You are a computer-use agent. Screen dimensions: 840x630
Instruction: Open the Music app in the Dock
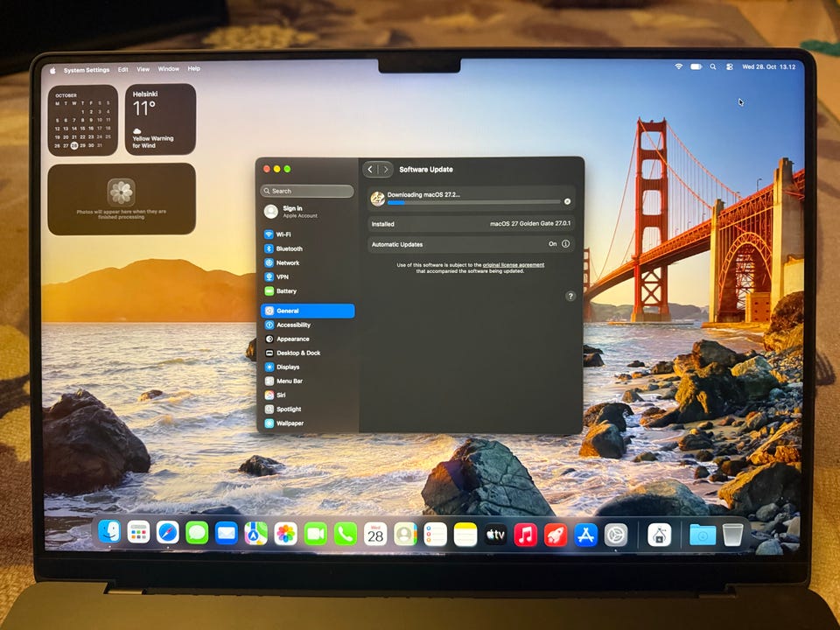tap(526, 535)
